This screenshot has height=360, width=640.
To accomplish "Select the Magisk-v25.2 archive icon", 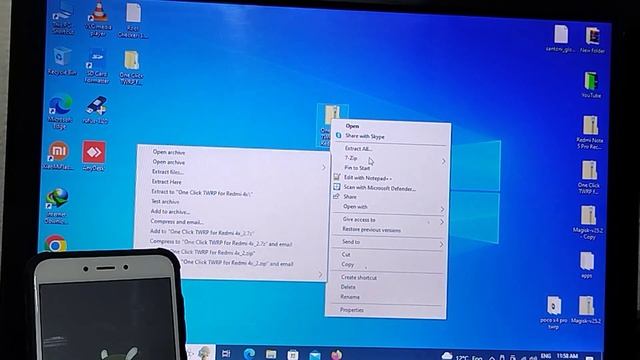I will 587,309.
